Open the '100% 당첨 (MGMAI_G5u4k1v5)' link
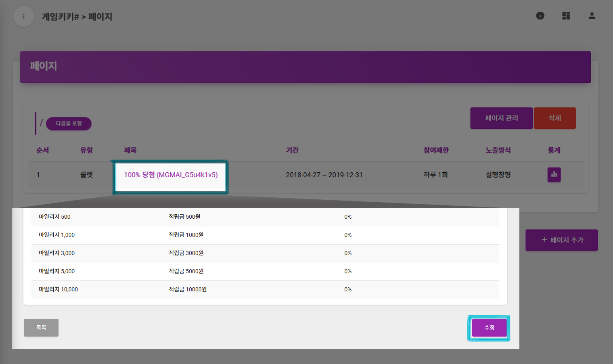 (x=170, y=175)
